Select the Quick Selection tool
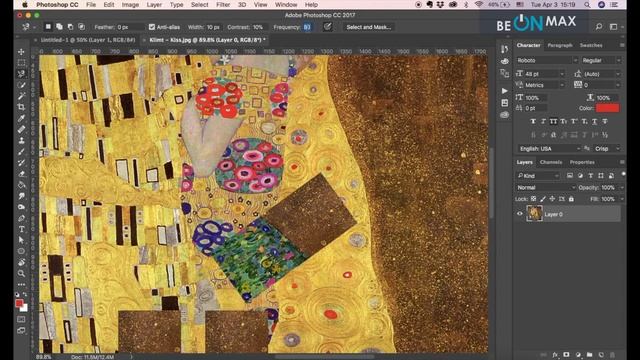This screenshot has height=360, width=640. [x=21, y=85]
